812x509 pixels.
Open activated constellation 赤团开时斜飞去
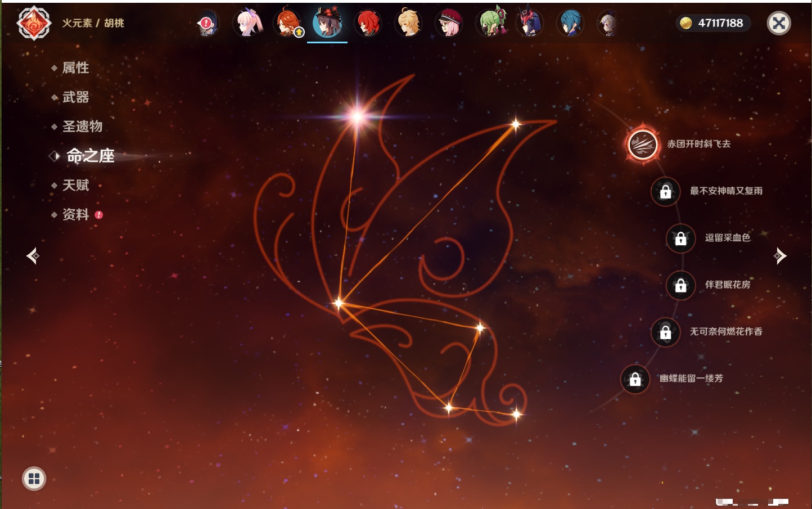[643, 145]
